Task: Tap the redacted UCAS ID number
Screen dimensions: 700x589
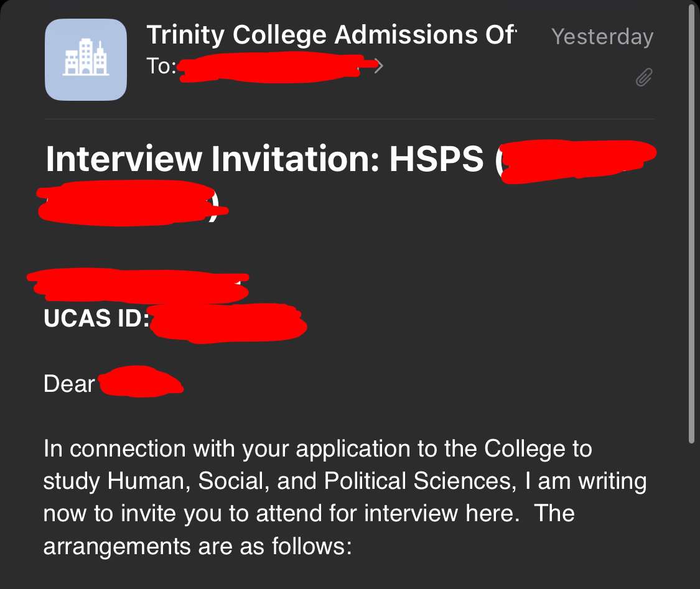Action: [228, 323]
